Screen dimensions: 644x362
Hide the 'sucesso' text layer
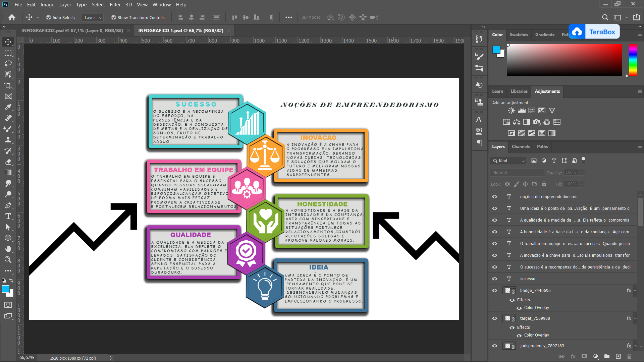494,279
